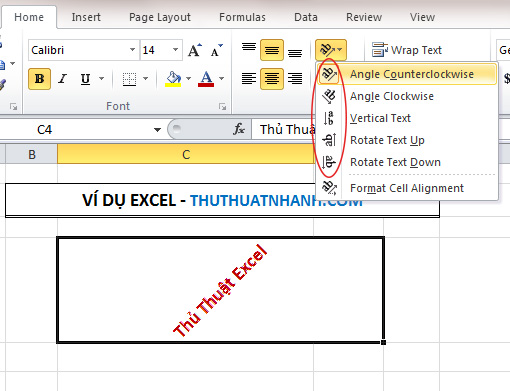Select column C header
The image size is (510, 391).
[186, 154]
